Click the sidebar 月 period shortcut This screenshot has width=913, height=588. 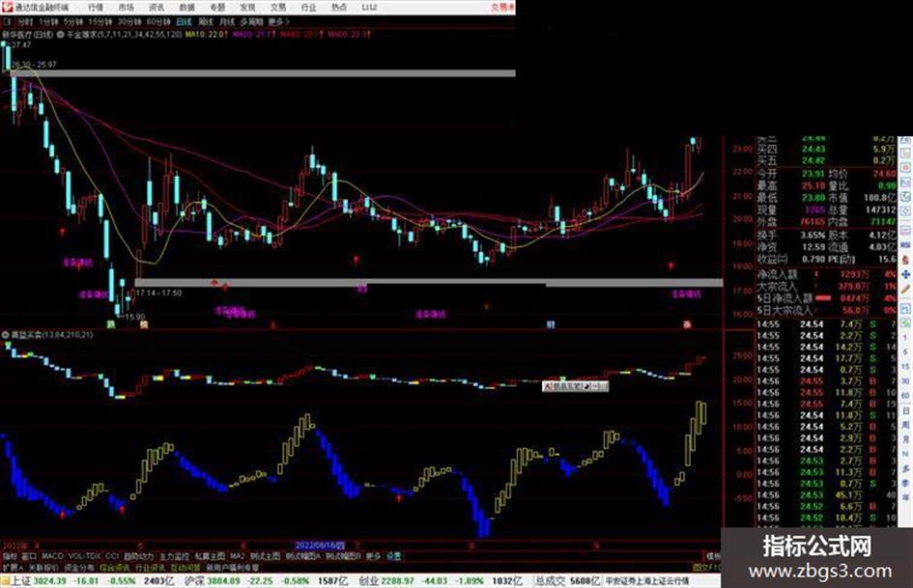point(905,439)
